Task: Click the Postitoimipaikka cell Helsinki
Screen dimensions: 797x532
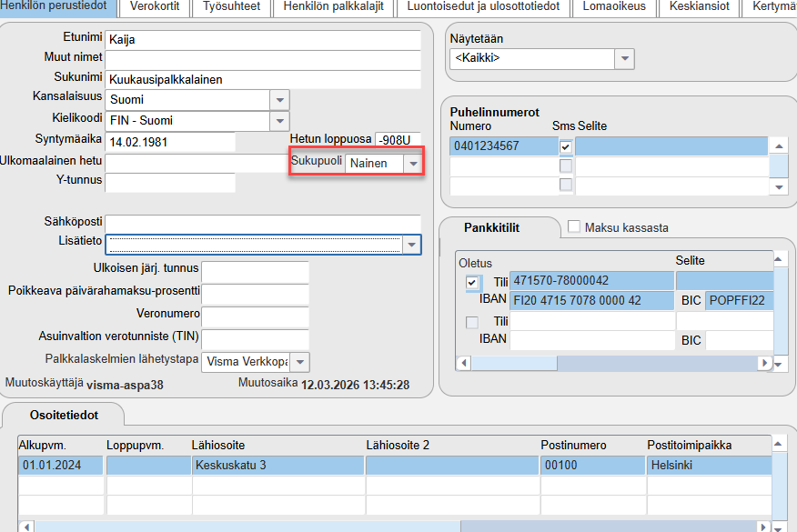Action: pyautogui.click(x=709, y=466)
